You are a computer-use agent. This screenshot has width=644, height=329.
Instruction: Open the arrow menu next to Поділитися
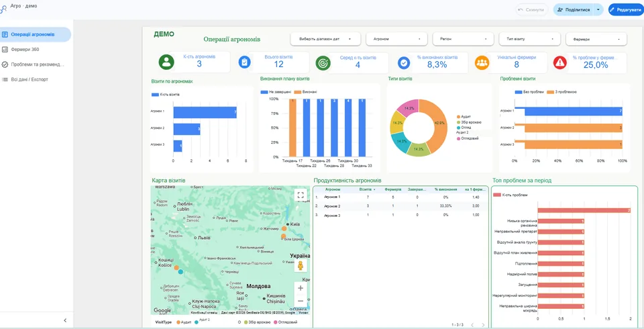click(598, 9)
